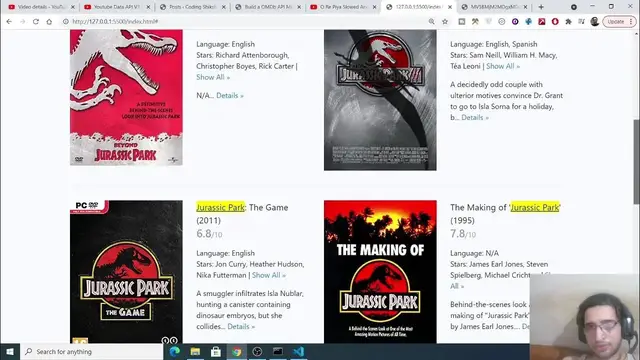This screenshot has height=360, width=640.
Task: Open Google Chrome from the taskbar
Action: pos(237,351)
